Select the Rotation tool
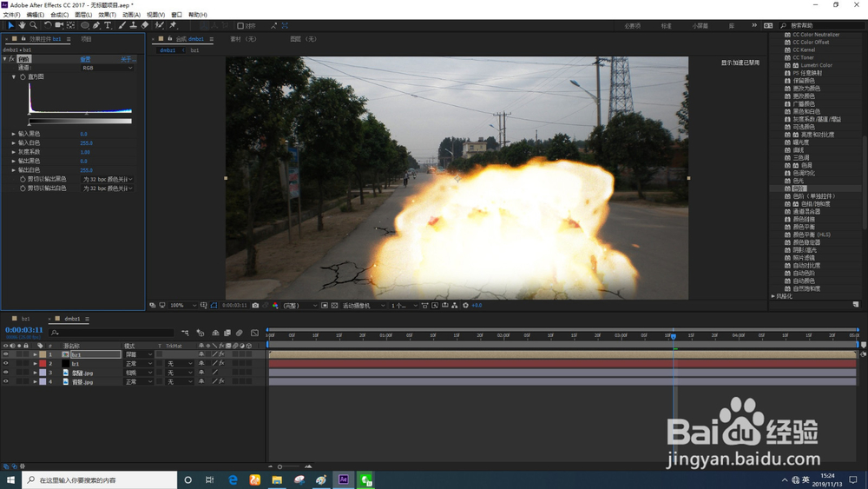Viewport: 868px width, 489px height. 48,25
